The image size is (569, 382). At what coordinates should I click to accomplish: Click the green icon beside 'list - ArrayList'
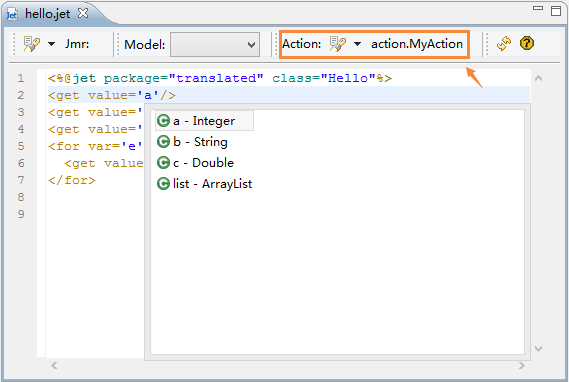[x=163, y=184]
